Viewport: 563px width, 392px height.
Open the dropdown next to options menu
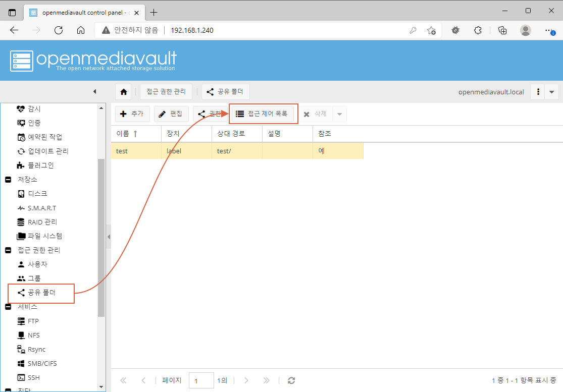(x=551, y=92)
